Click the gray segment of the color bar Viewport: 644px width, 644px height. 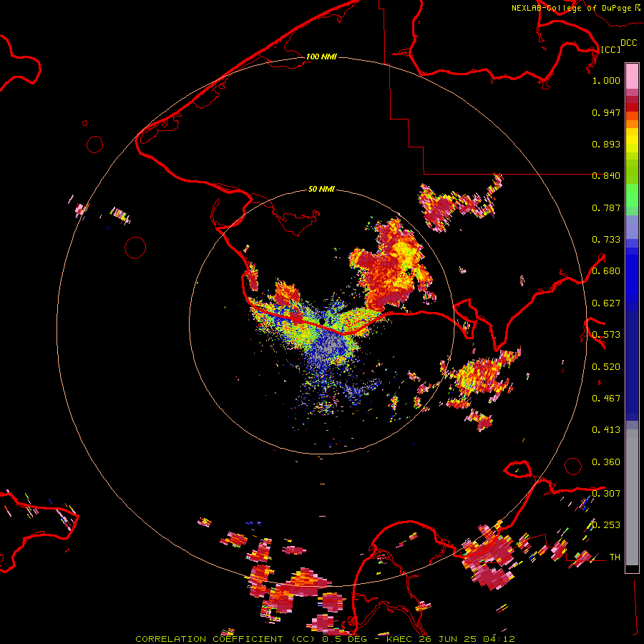point(632,497)
